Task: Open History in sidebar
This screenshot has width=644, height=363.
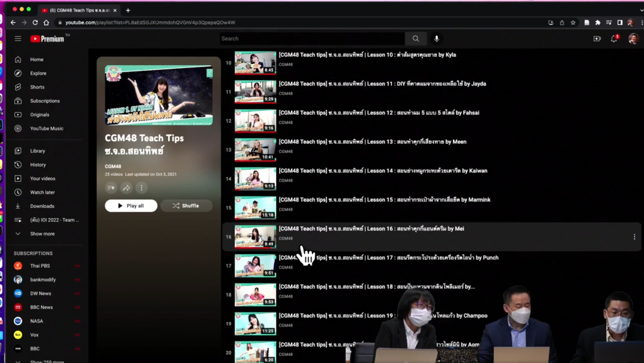Action: [x=45, y=165]
